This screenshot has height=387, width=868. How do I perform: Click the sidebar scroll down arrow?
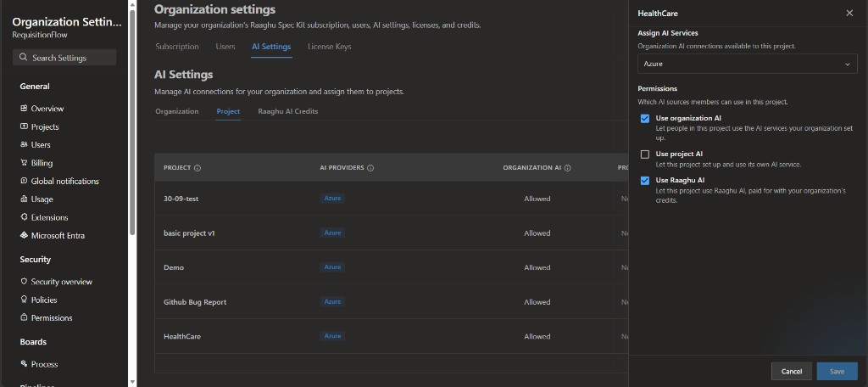(x=132, y=382)
